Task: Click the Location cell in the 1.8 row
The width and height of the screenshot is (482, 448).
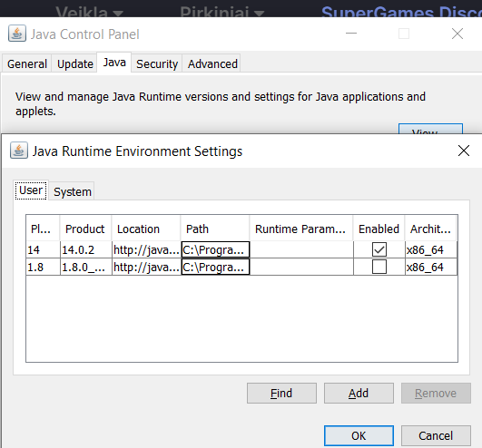Action: [146, 267]
